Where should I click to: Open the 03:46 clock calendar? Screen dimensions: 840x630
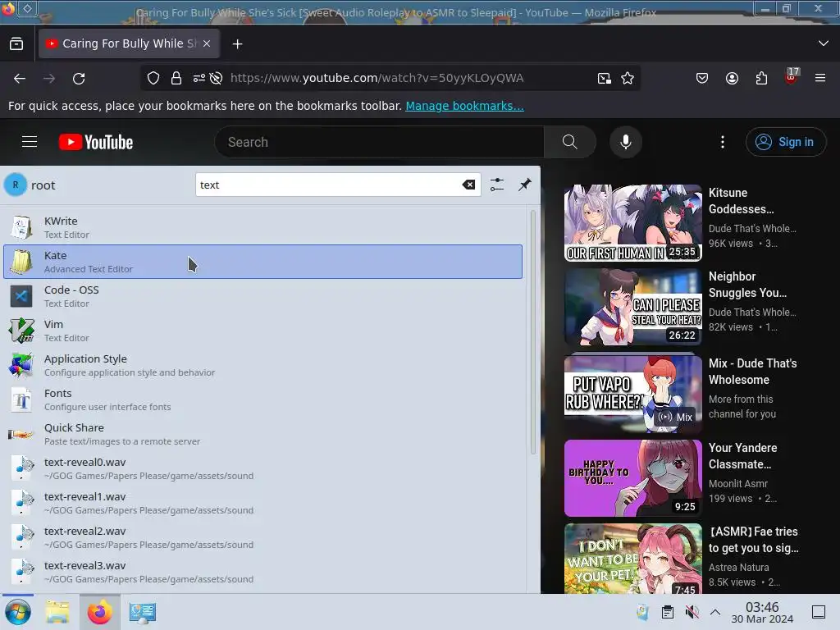762,612
